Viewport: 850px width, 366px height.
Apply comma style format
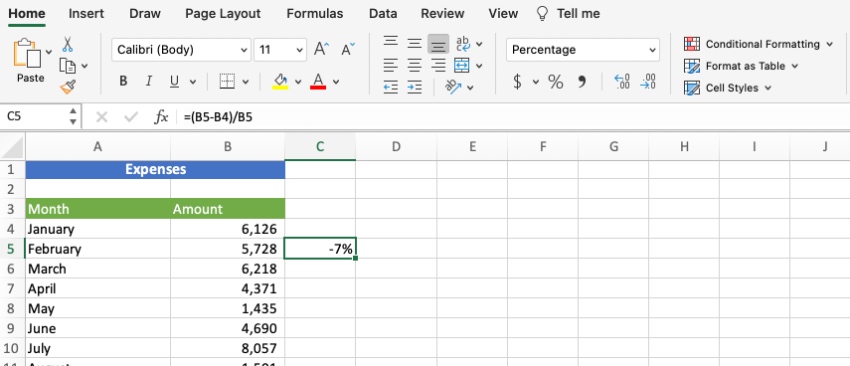tap(582, 82)
